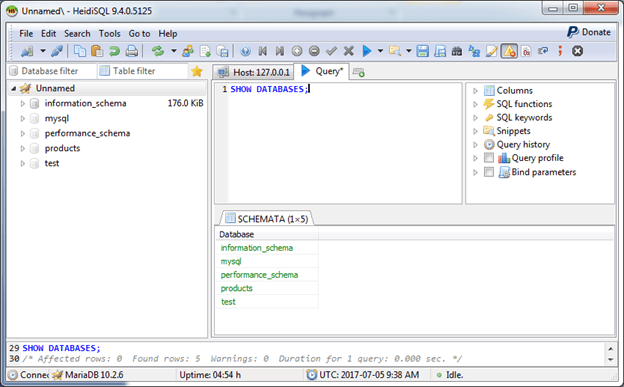Expand the performance_schema database node
The width and height of the screenshot is (624, 387).
pyautogui.click(x=23, y=133)
